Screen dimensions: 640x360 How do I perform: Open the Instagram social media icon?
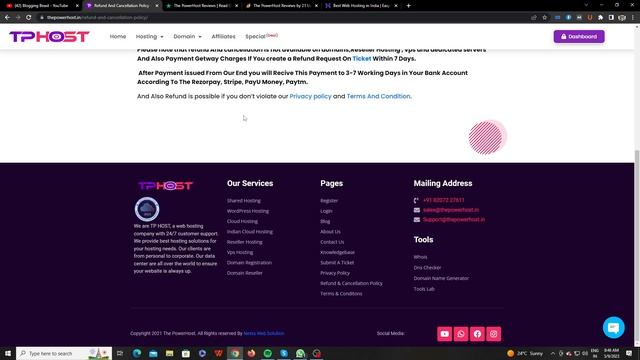(x=493, y=334)
